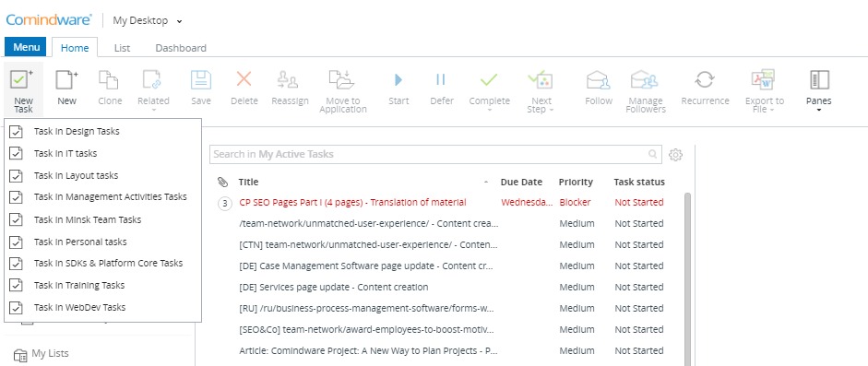Open table settings gear beside search

tap(675, 155)
